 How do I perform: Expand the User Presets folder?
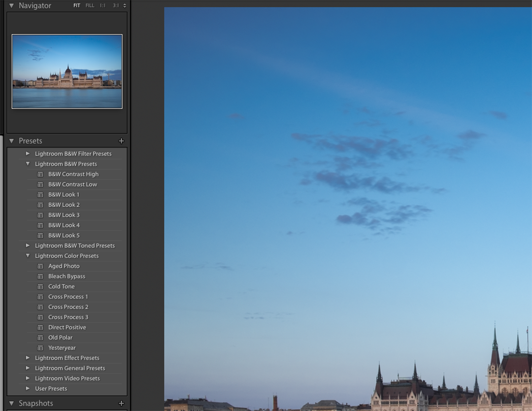click(x=28, y=388)
